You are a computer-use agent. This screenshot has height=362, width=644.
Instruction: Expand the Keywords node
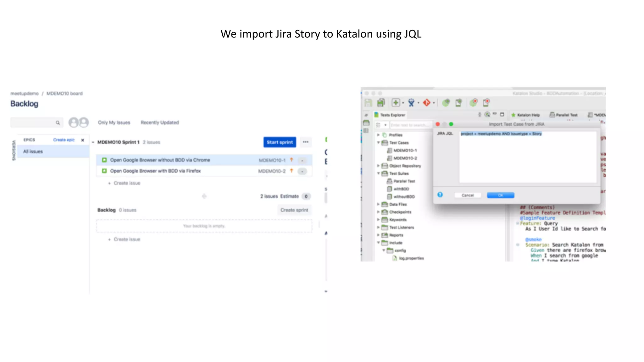tap(379, 220)
